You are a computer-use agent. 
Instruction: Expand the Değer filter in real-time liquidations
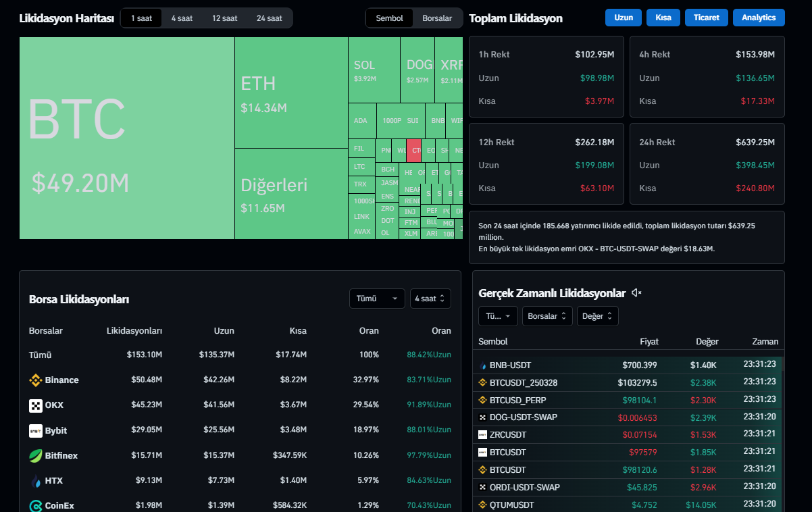[597, 316]
